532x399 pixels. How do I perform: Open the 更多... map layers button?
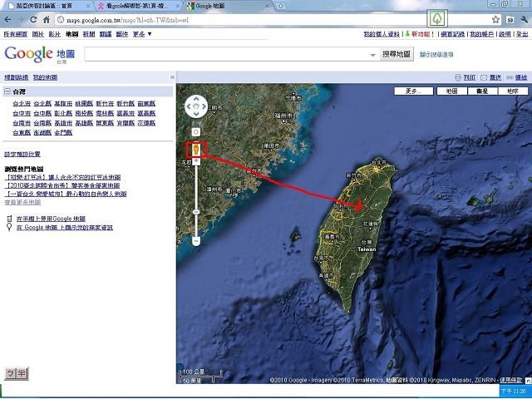[414, 91]
